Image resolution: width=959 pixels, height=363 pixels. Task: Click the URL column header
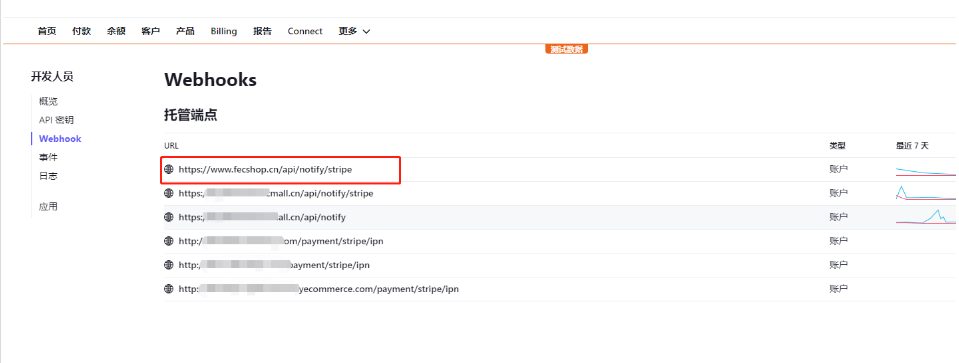[171, 145]
